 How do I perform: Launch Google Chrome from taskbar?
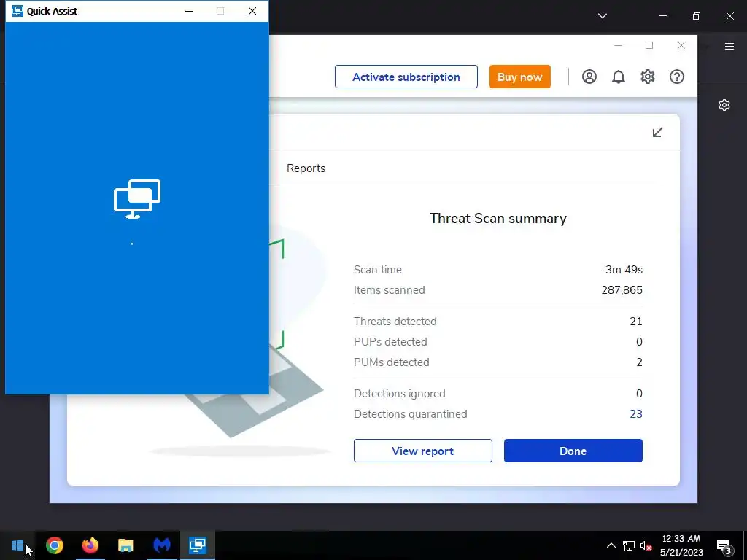(x=54, y=545)
